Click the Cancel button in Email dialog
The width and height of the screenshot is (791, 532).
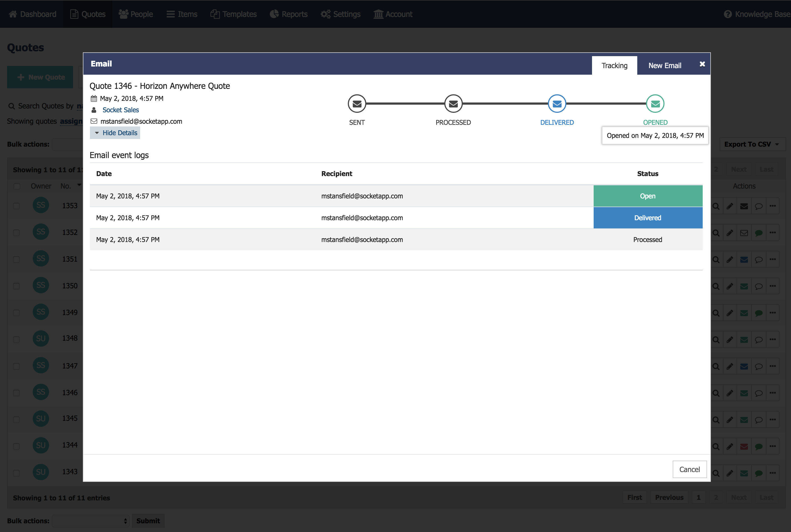click(x=690, y=469)
